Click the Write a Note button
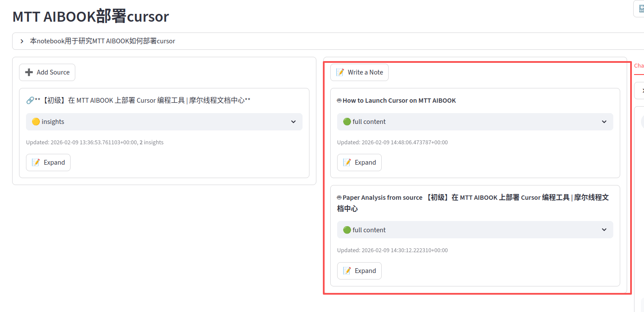Image resolution: width=644 pixels, height=312 pixels. click(x=359, y=72)
